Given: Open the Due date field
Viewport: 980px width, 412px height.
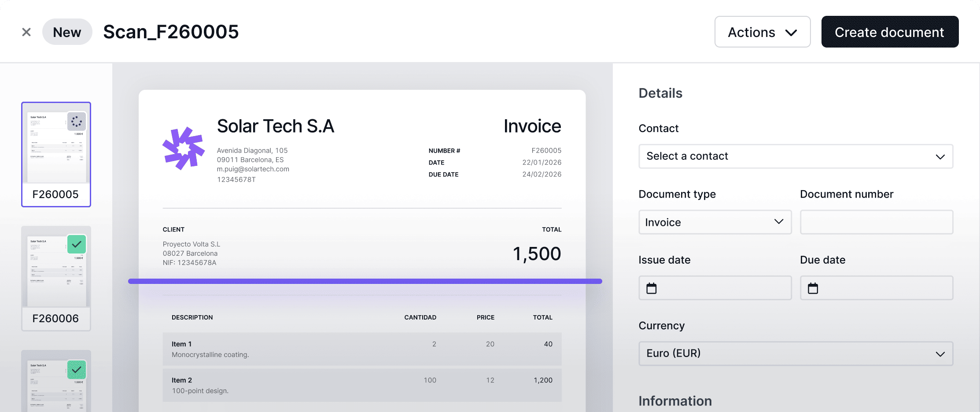Looking at the screenshot, I should click(876, 288).
